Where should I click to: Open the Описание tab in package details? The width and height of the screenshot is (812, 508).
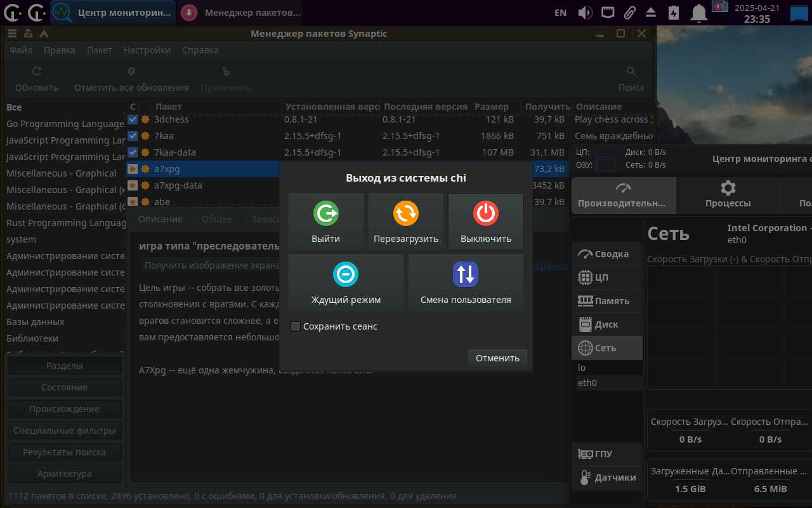point(160,219)
